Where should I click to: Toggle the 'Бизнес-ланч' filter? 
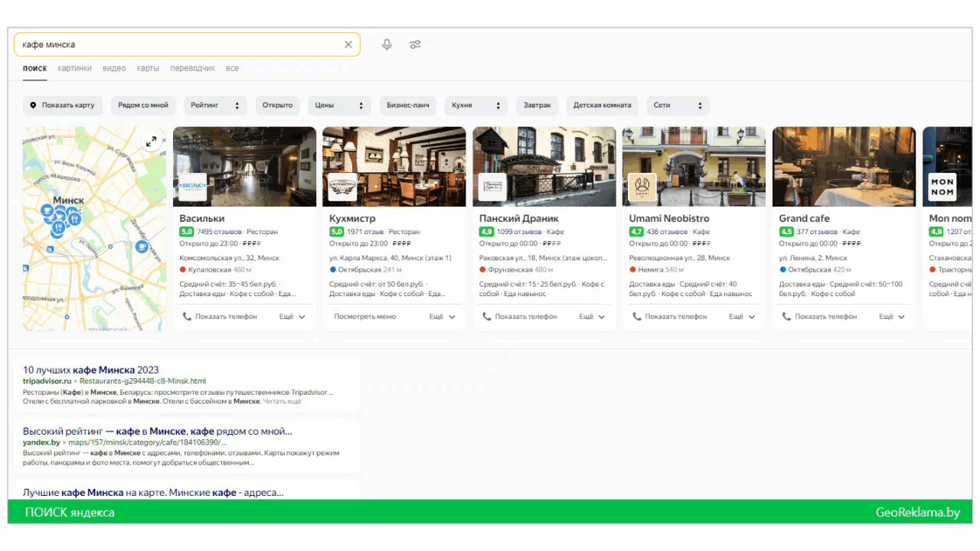point(407,106)
